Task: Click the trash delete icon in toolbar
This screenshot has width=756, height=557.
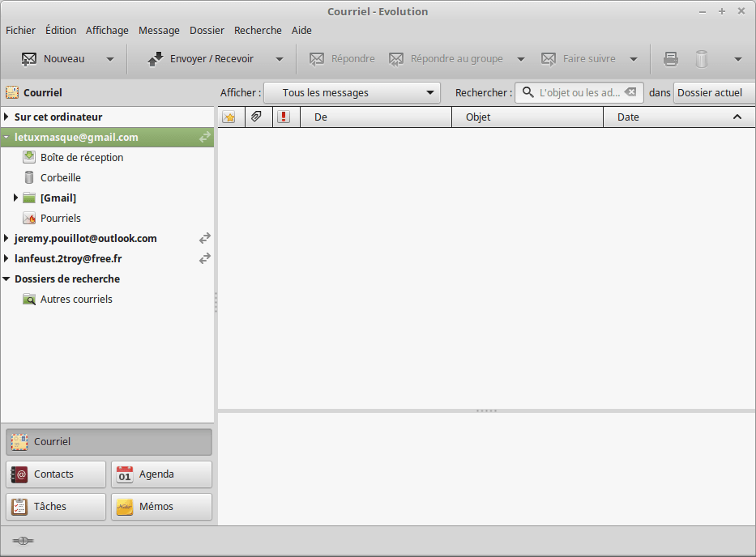Action: pyautogui.click(x=702, y=58)
